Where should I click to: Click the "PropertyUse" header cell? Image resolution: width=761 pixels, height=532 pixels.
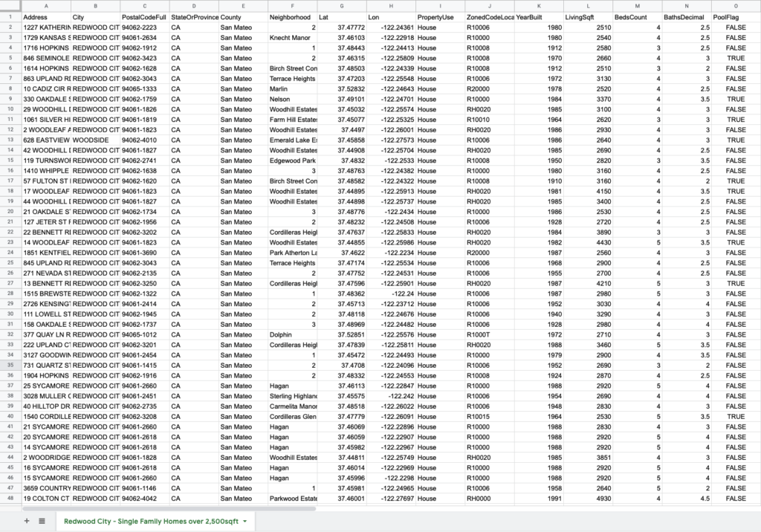tap(440, 17)
